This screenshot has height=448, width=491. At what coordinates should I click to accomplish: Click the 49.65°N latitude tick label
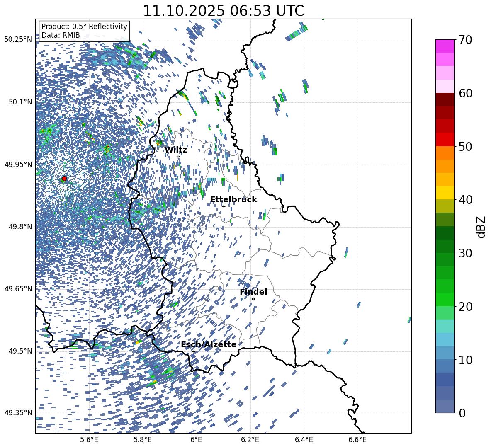tap(18, 288)
